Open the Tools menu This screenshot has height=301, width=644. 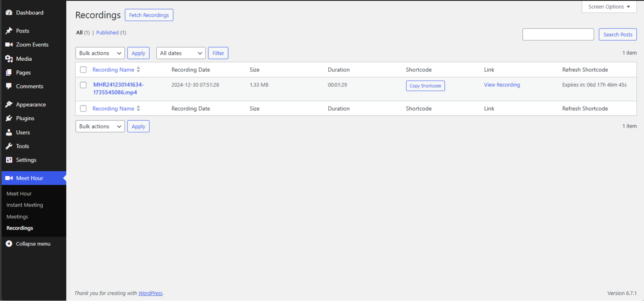coord(22,146)
